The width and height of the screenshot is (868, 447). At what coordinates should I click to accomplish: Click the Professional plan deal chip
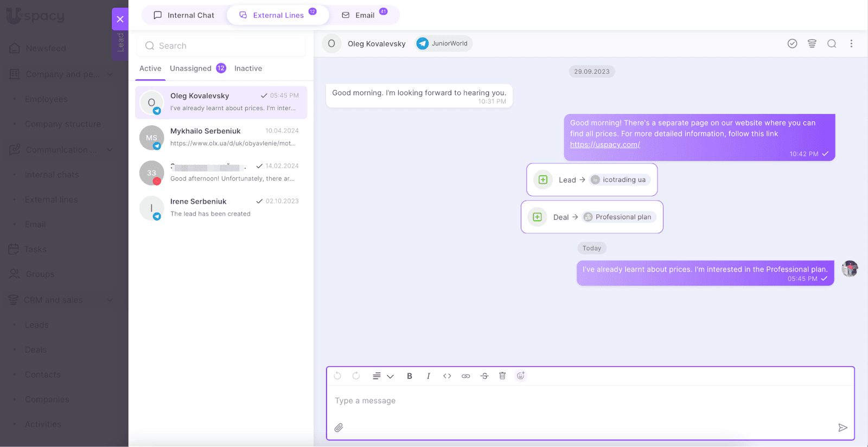click(x=619, y=217)
